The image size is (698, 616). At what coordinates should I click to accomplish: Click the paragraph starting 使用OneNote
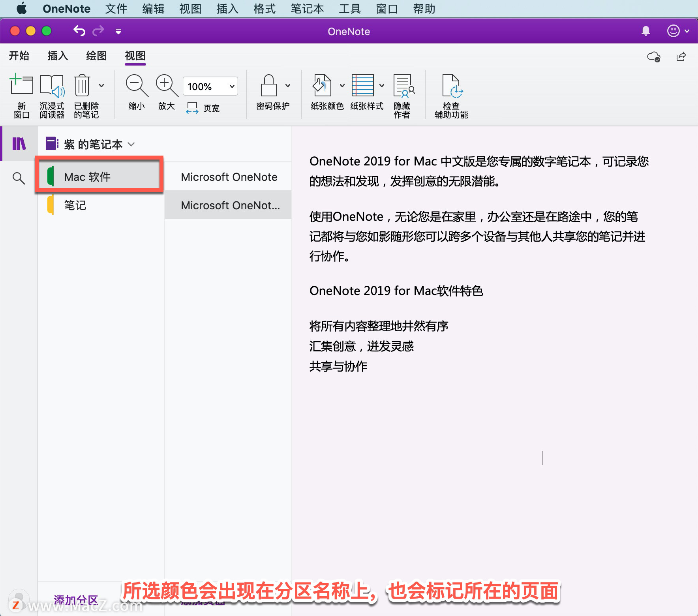(477, 236)
